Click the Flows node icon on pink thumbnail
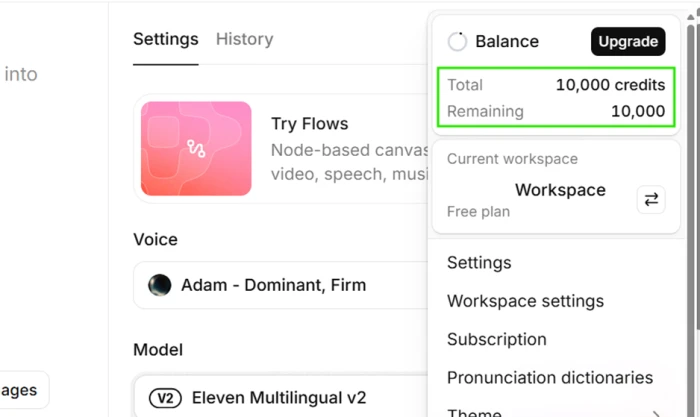Viewport: 700px width, 417px height. click(196, 149)
